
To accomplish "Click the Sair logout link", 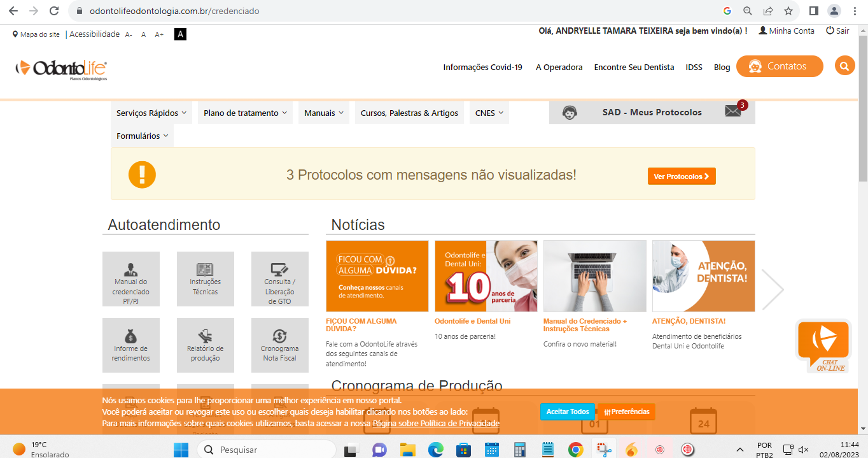I will 837,31.
